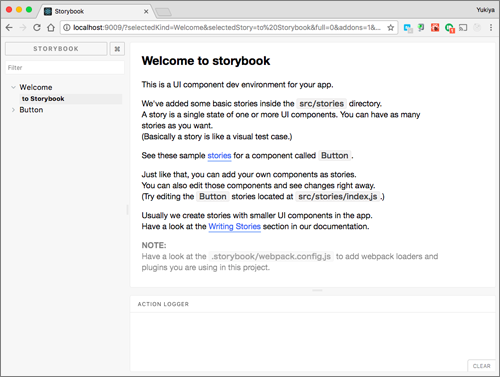500x377 pixels.
Task: Click the Storybook tab favicon
Action: pyautogui.click(x=48, y=11)
